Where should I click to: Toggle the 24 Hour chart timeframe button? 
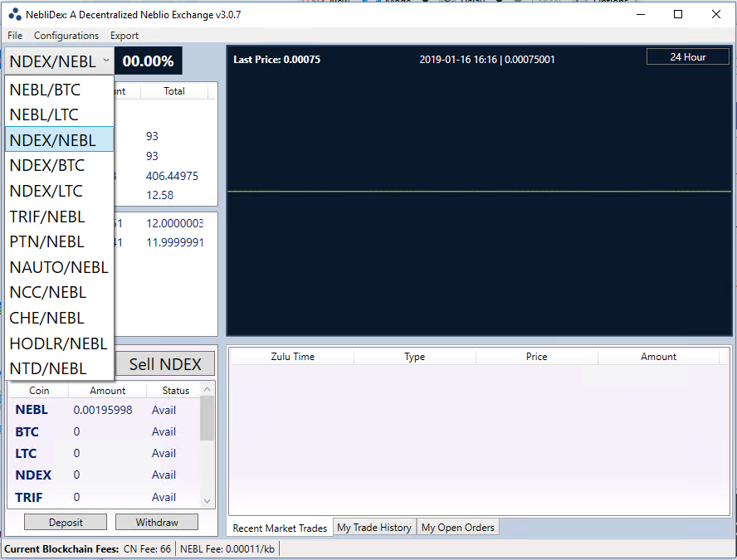688,57
